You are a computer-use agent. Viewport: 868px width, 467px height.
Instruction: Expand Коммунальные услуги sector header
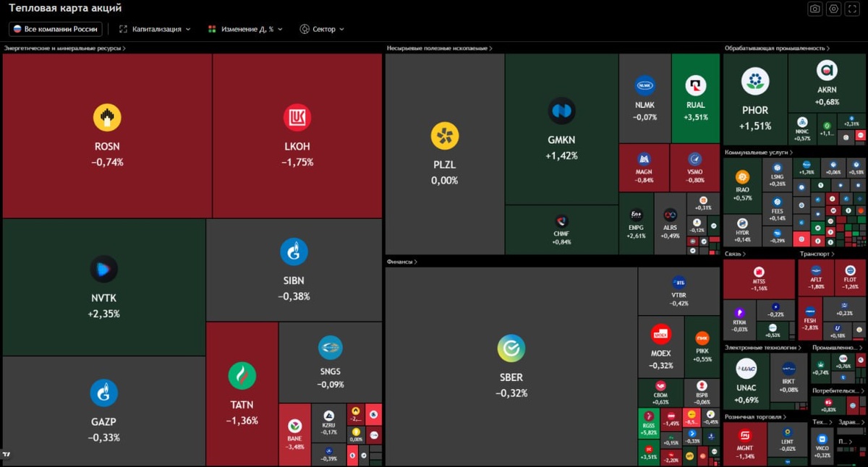(x=759, y=153)
